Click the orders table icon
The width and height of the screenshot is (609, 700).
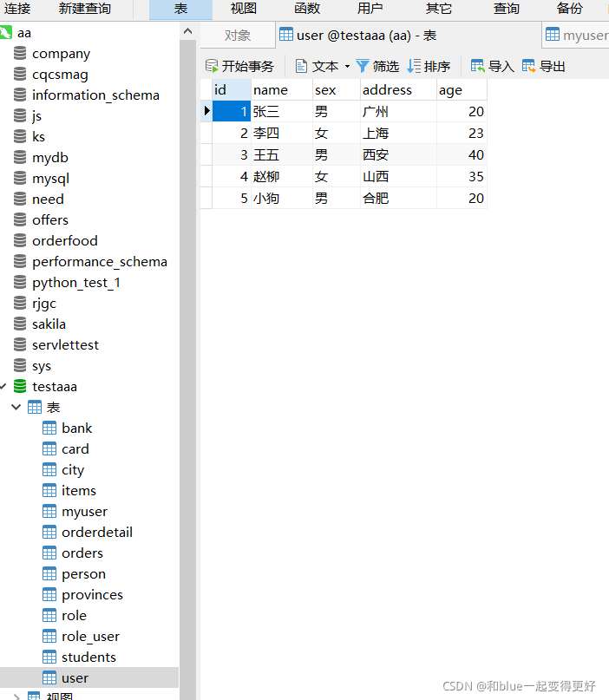pos(49,553)
